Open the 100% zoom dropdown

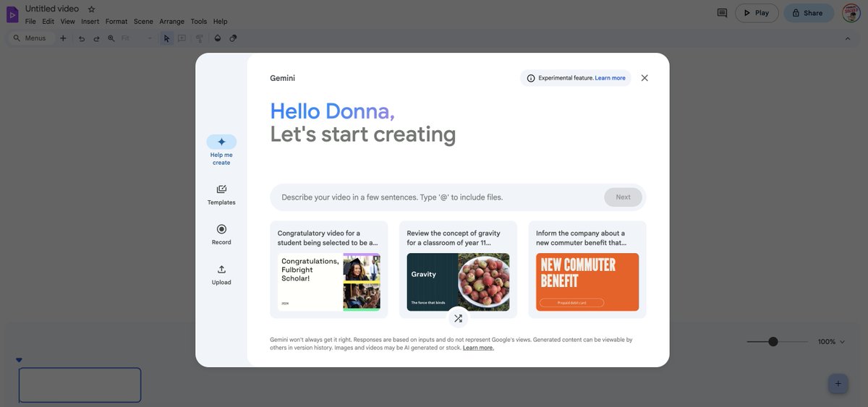tap(831, 341)
